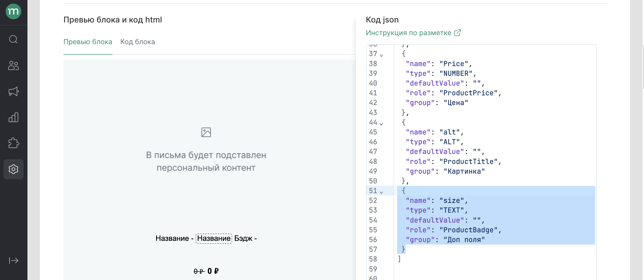Click defaultValue key on line 47
Viewport: 644px width, 280px height.
(x=435, y=152)
